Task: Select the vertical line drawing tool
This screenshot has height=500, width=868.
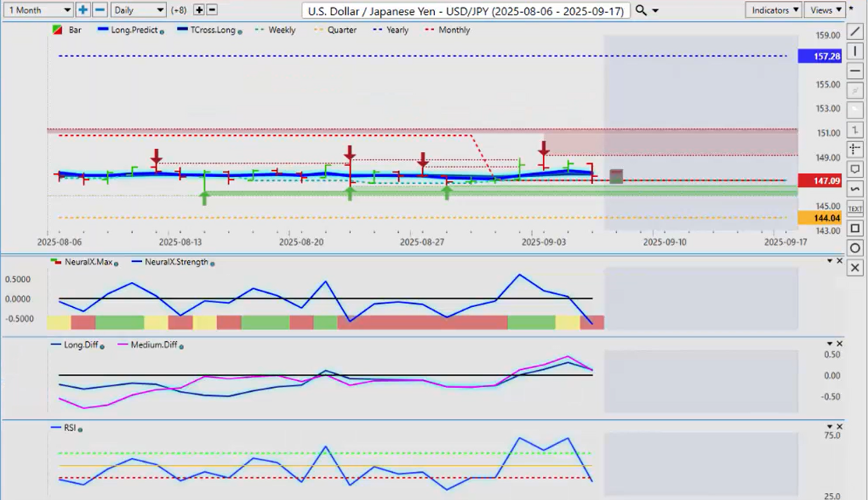Action: point(855,52)
